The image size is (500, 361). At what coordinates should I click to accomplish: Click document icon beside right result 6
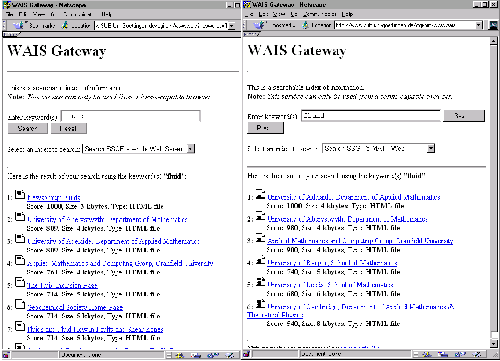[260, 304]
